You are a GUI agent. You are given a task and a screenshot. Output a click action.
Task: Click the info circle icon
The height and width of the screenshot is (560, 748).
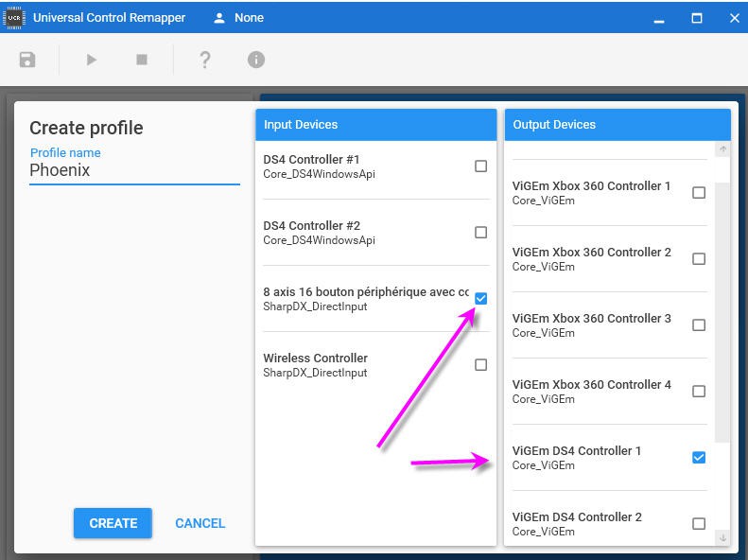(x=255, y=60)
